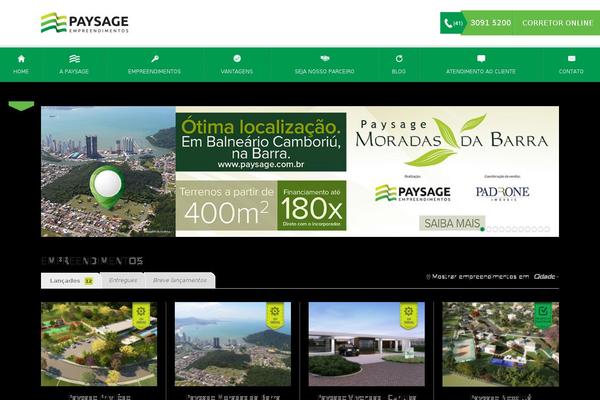Click the Seja Nosso Parceiro handshake icon

[324, 58]
